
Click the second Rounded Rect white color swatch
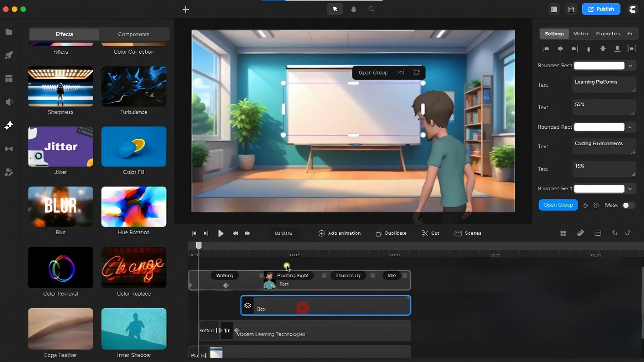pyautogui.click(x=599, y=127)
